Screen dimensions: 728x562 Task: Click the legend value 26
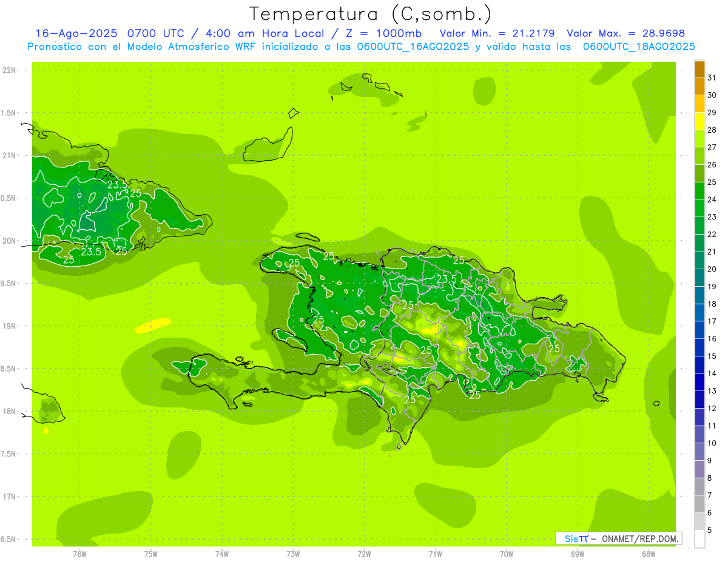click(712, 165)
